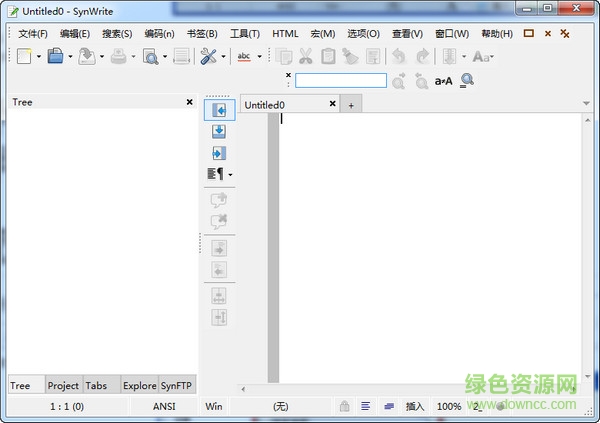The image size is (600, 423).
Task: Open the dropdown arrow next to Open folder
Action: coord(70,57)
